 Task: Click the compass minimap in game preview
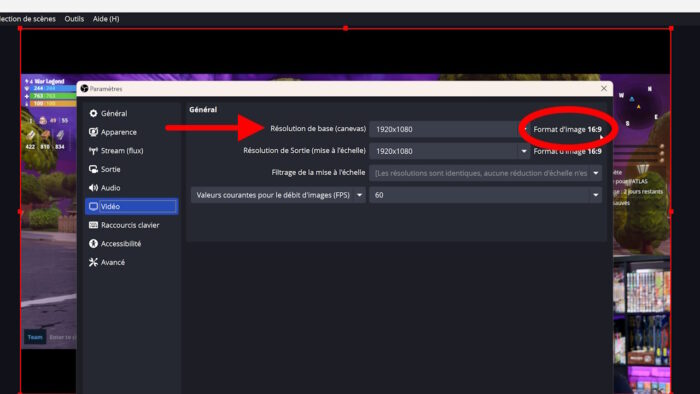[x=639, y=106]
